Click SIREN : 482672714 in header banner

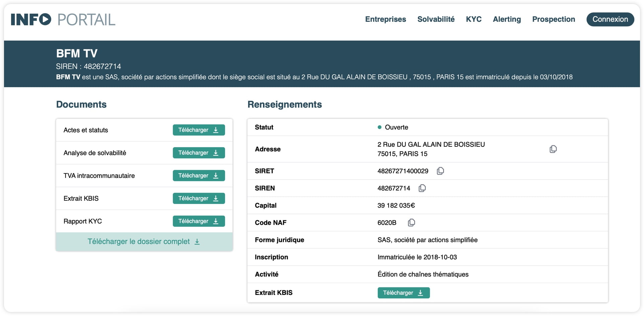(88, 67)
